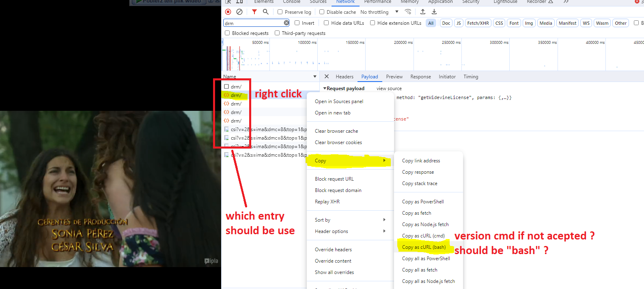The height and width of the screenshot is (289, 644).
Task: Export HAR file download arrow
Action: 434,12
